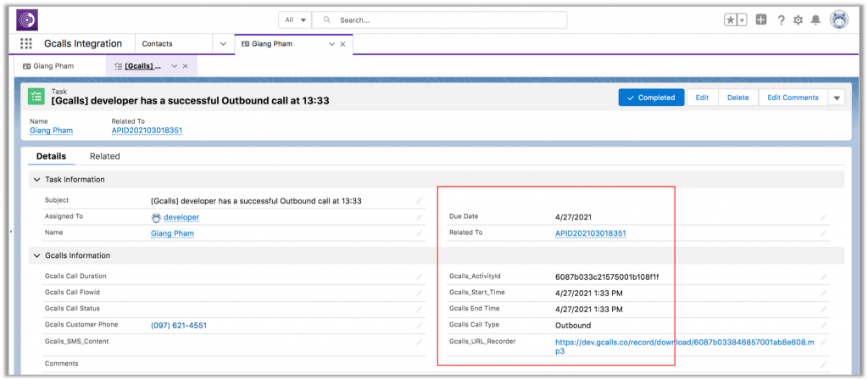
Task: Open the favorites list dropdown arrow
Action: tap(743, 20)
